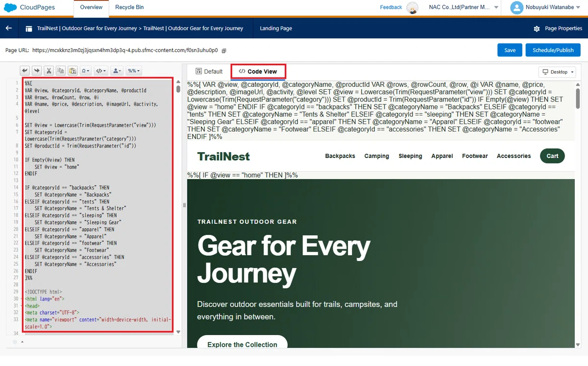Click Apparel in the preview navigation
The image size is (588, 366).
click(442, 156)
